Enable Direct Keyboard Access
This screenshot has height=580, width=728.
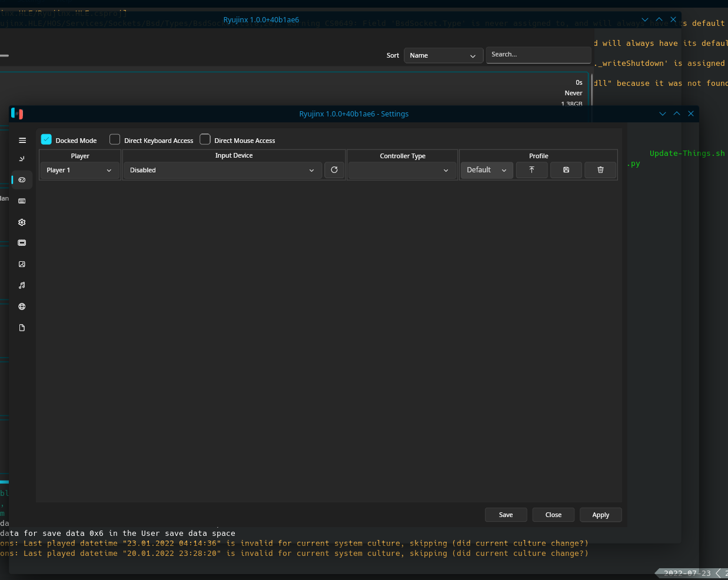point(114,139)
